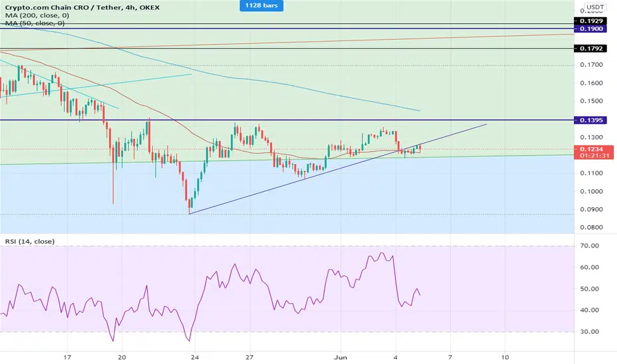
Task: Click the 0.1600 price axis value
Action: click(591, 83)
